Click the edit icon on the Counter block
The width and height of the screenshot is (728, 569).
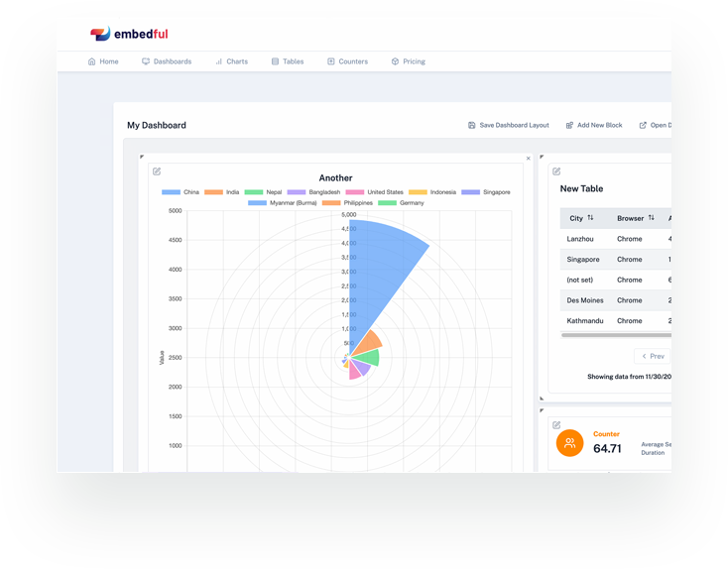click(556, 425)
